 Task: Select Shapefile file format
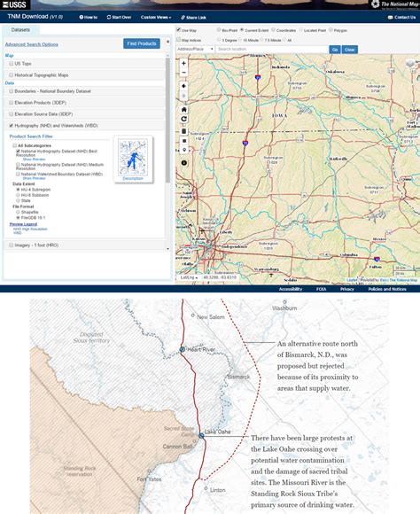[18, 212]
